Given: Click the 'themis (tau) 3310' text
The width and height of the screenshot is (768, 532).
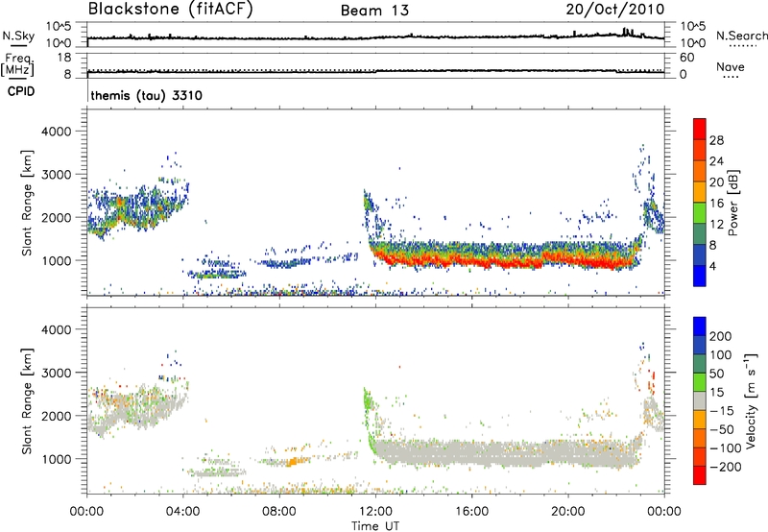Looking at the screenshot, I should coord(147,95).
